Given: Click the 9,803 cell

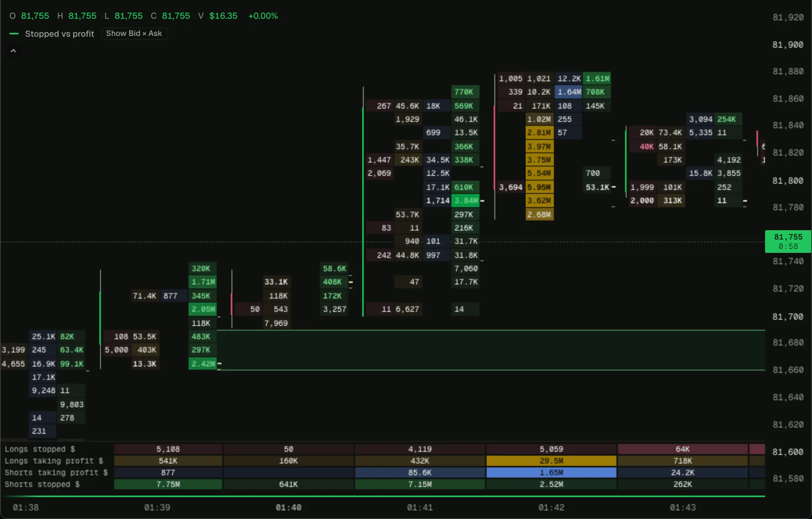Looking at the screenshot, I should [x=71, y=404].
